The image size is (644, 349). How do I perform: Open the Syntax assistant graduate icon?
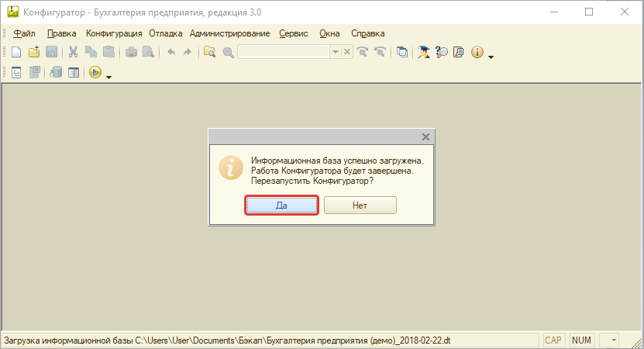pyautogui.click(x=424, y=52)
